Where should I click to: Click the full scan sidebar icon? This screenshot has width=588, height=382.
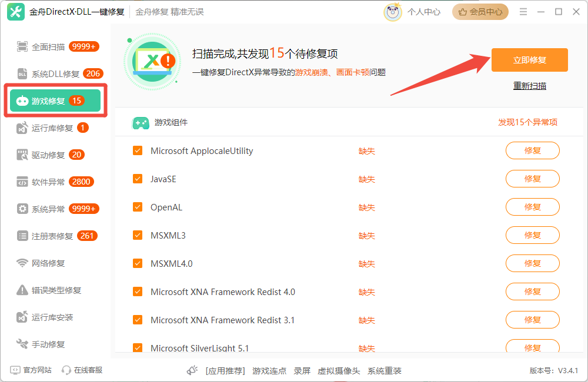[x=22, y=46]
